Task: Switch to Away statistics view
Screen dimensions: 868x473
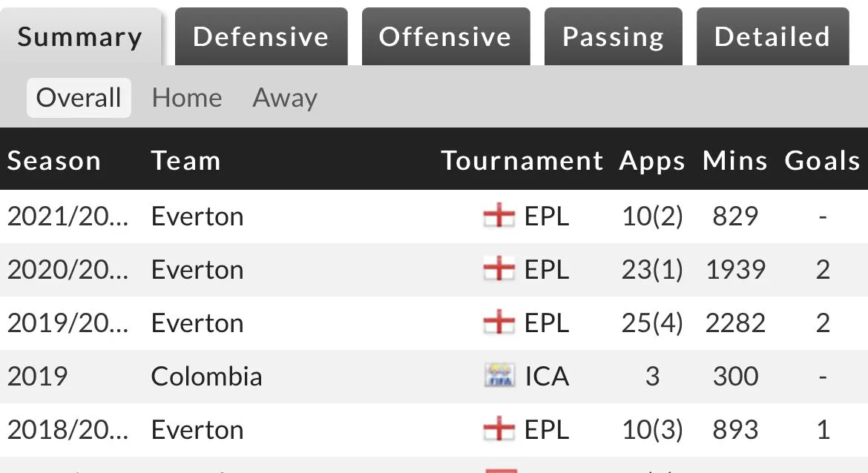Action: point(285,98)
